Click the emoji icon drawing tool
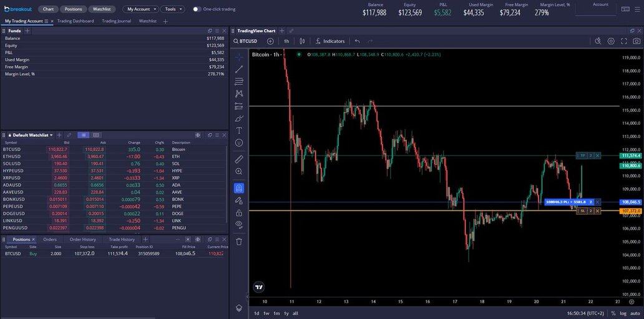The image size is (644, 319). pyautogui.click(x=239, y=143)
